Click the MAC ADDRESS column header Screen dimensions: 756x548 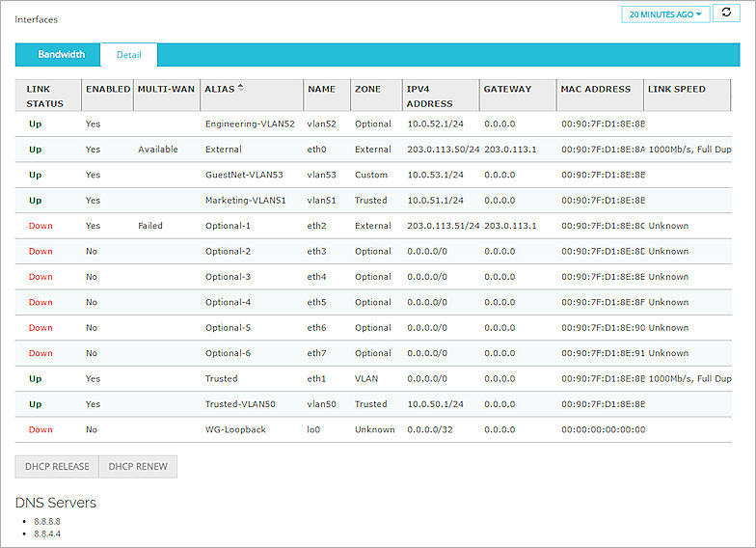click(600, 96)
